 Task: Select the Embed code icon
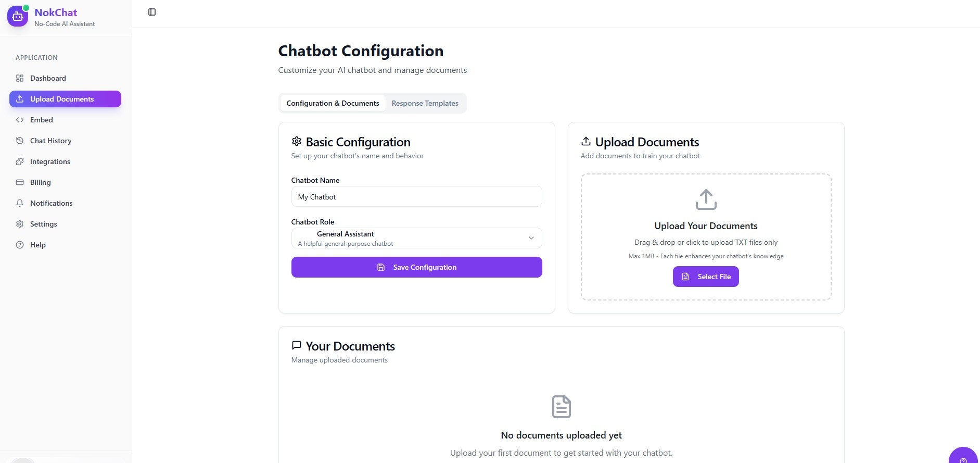[x=20, y=120]
